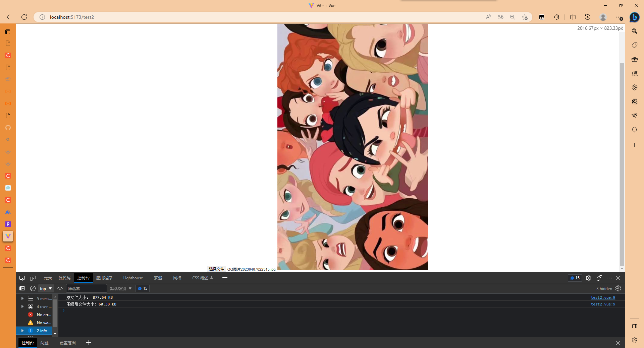Refresh the localhost page
644x348 pixels.
pos(24,17)
